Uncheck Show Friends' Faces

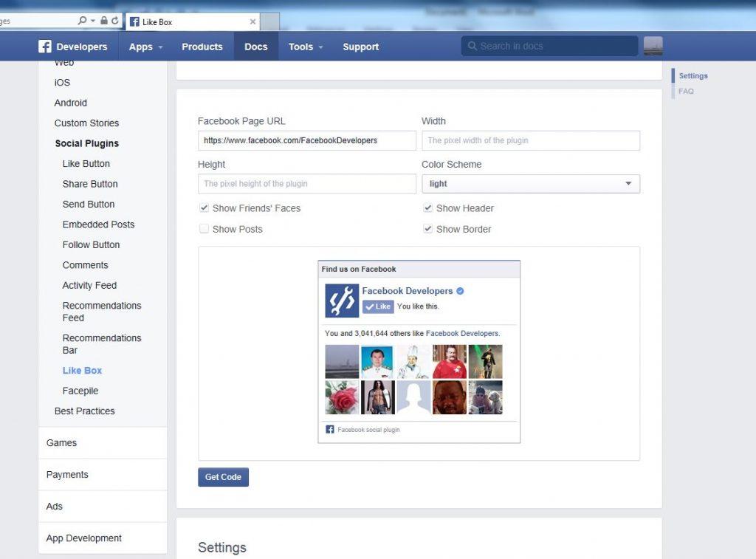[205, 208]
